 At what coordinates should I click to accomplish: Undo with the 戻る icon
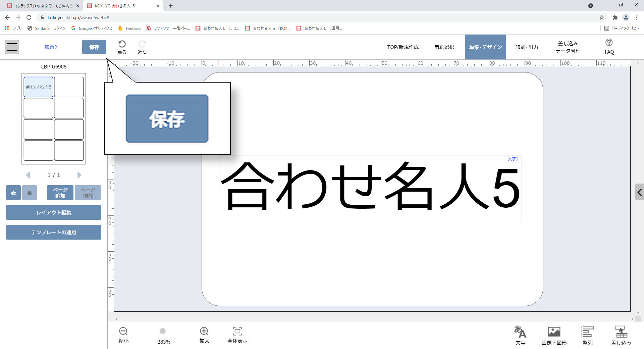121,47
